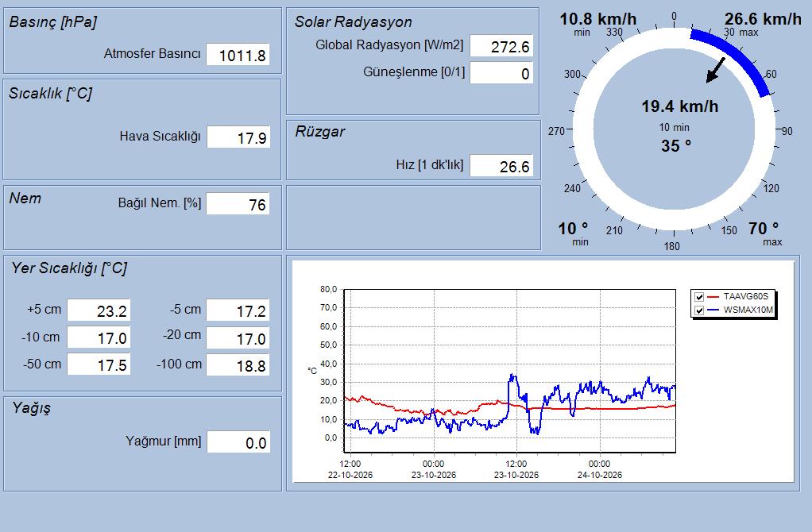This screenshot has height=532, width=812.
Task: Click the -100 cm ground temperature field
Action: click(x=238, y=364)
